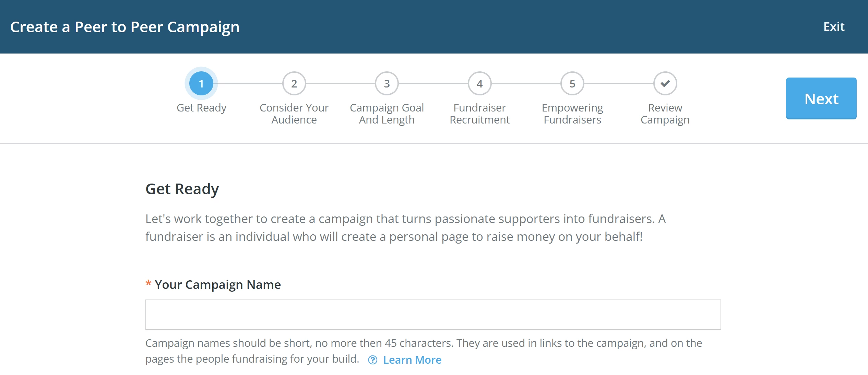868x375 pixels.
Task: Click the Get Ready step label
Action: click(x=202, y=107)
